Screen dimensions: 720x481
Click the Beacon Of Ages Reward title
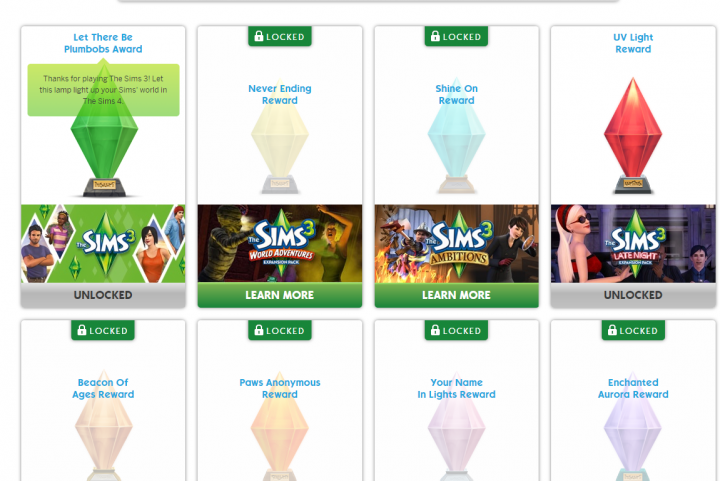click(103, 388)
